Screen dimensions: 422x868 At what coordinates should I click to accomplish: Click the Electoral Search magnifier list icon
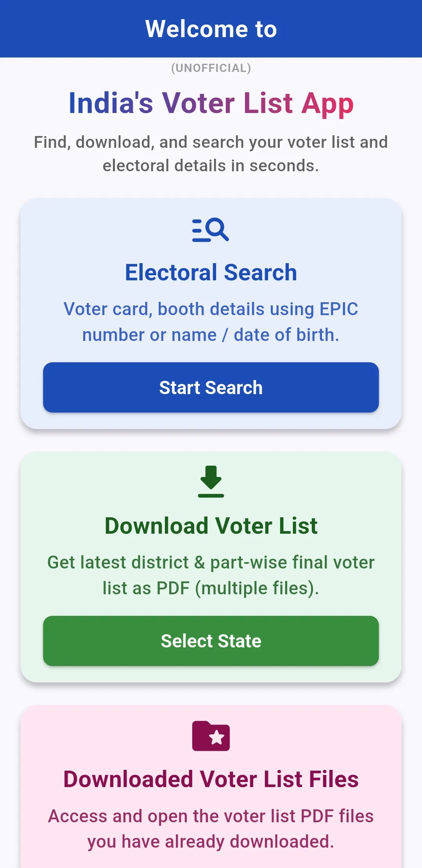211,230
